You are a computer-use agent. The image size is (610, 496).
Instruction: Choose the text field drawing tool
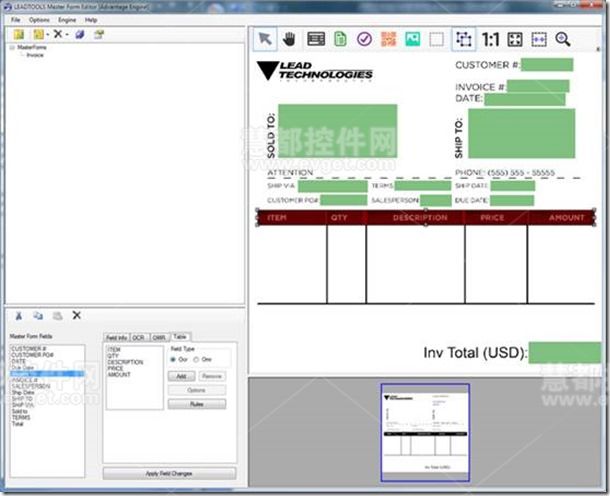pos(316,39)
